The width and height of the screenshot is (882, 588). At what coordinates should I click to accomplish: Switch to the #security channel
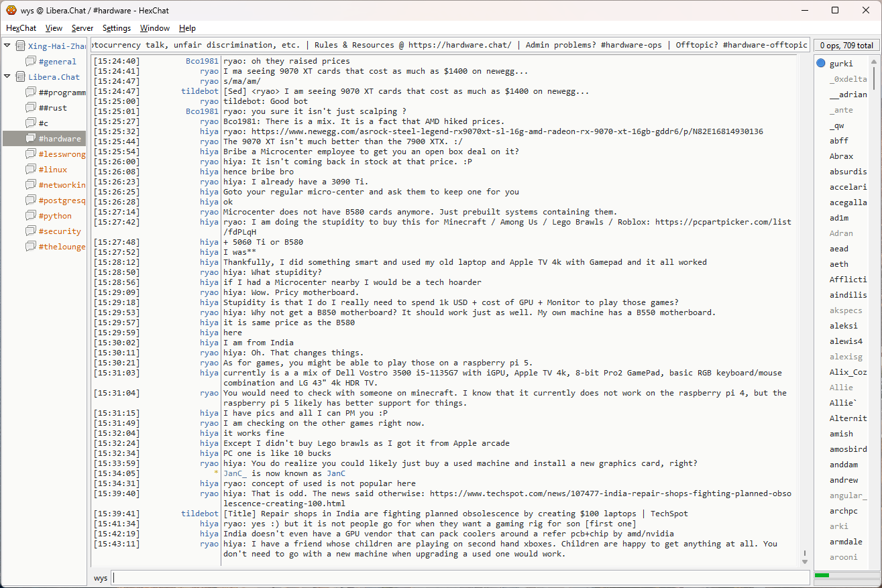(60, 231)
